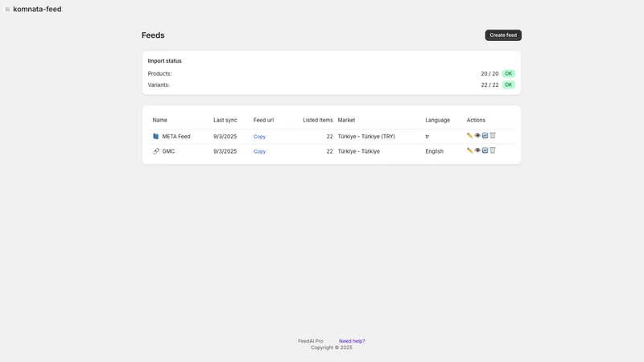This screenshot has height=362, width=644.
Task: Click the Feeds page heading
Action: click(153, 35)
